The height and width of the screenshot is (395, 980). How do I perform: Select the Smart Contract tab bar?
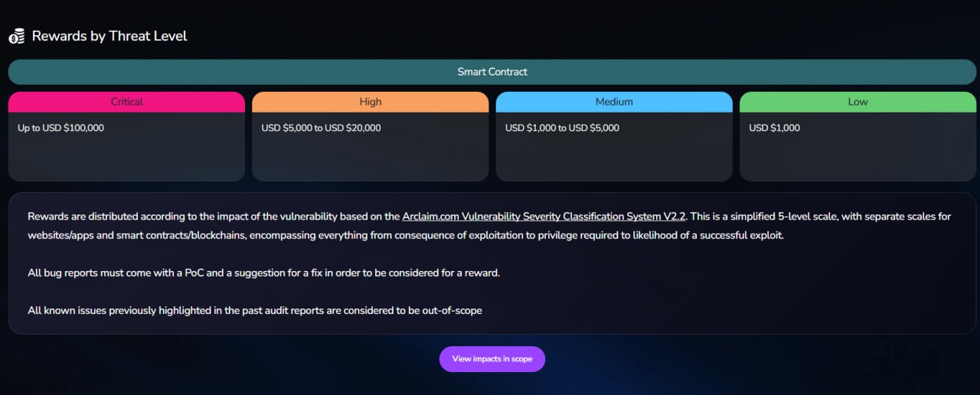point(492,72)
